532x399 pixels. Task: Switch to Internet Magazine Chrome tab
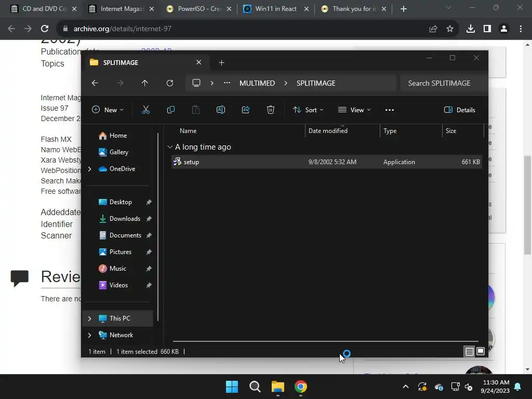pos(122,9)
